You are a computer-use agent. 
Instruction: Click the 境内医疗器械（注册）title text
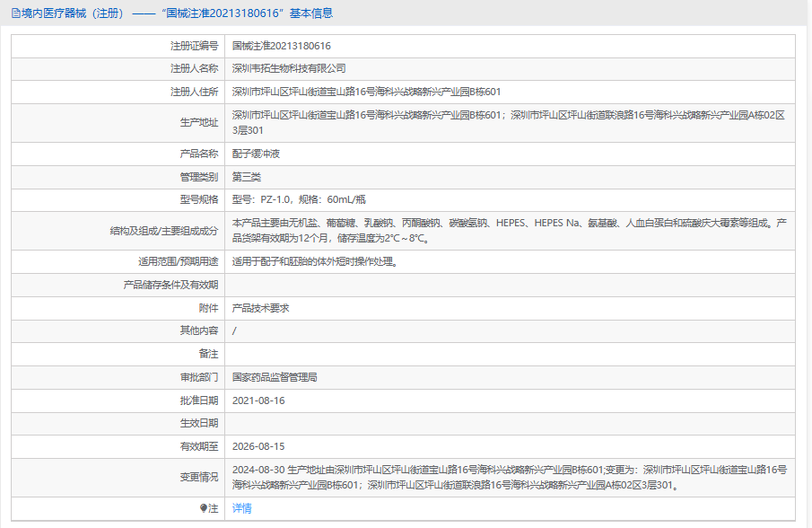pyautogui.click(x=72, y=13)
